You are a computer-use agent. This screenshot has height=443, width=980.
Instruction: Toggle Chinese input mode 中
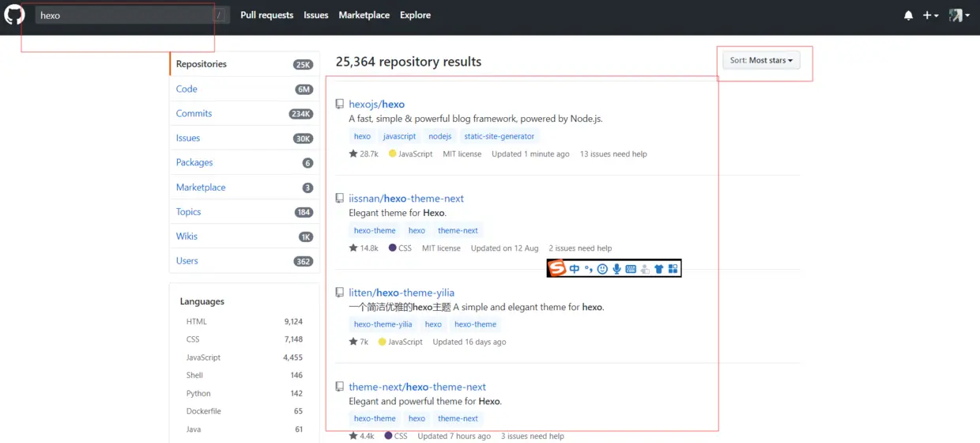point(575,269)
